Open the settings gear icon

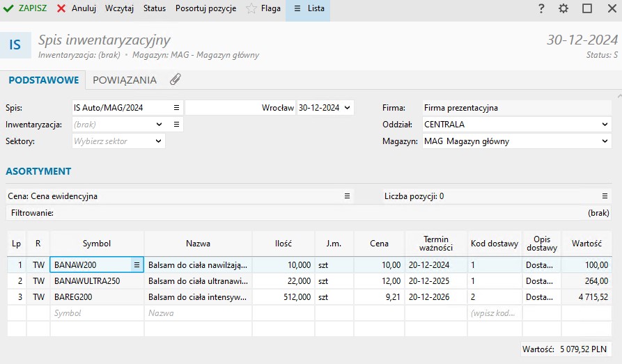pyautogui.click(x=563, y=9)
